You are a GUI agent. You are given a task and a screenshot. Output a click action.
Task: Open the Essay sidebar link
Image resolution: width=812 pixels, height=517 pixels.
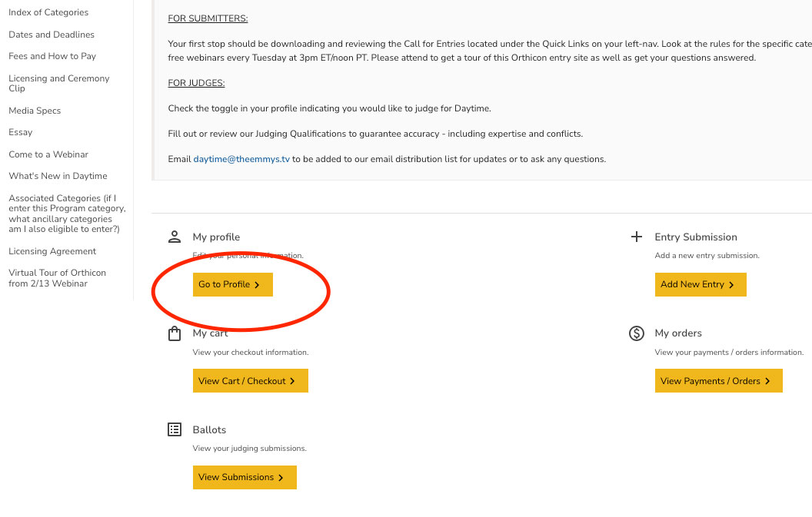click(x=20, y=132)
